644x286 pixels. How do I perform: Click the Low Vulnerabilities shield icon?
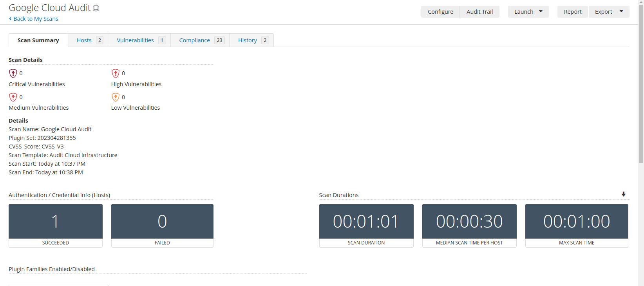(116, 97)
